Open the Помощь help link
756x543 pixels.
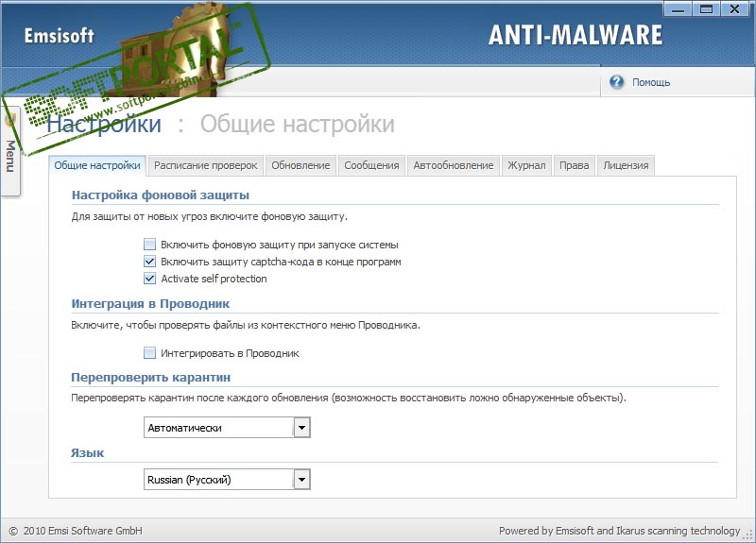651,82
